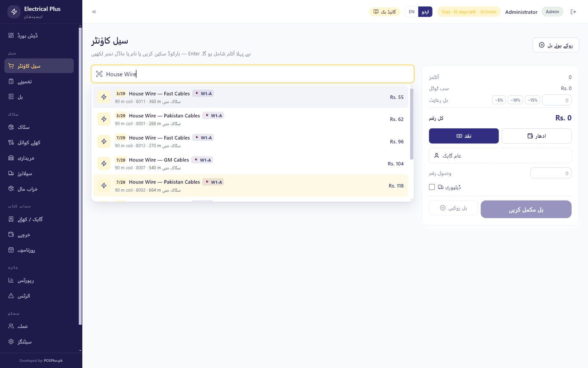Viewport: 588px width, 368px height.
Task: Collapse sidebar with double-chevron icon
Action: point(94,12)
